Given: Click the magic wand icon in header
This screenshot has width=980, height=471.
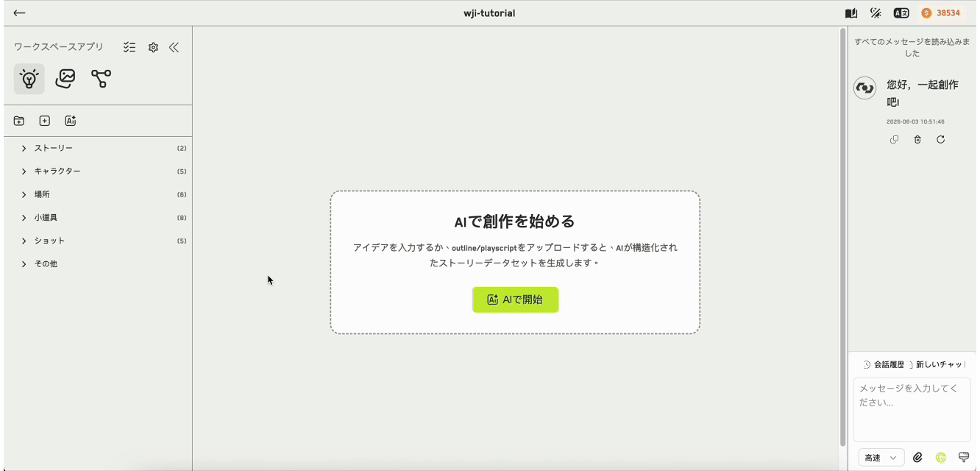Looking at the screenshot, I should click(x=876, y=13).
